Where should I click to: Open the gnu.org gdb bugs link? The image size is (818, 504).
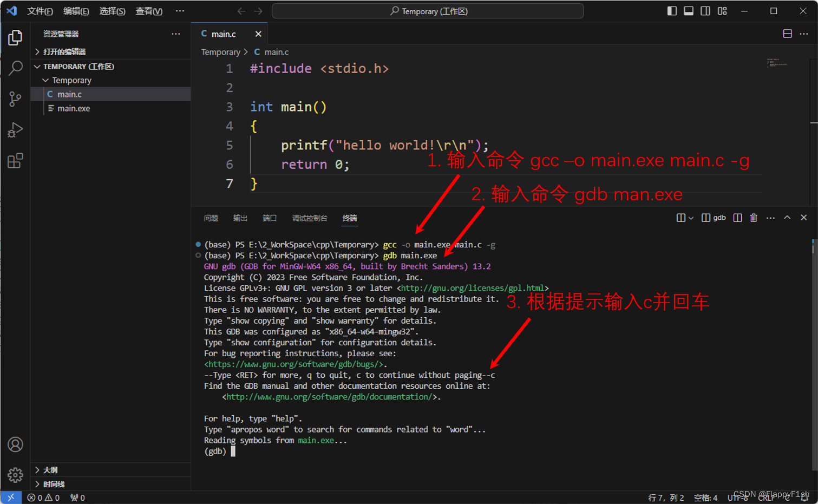pyautogui.click(x=296, y=364)
